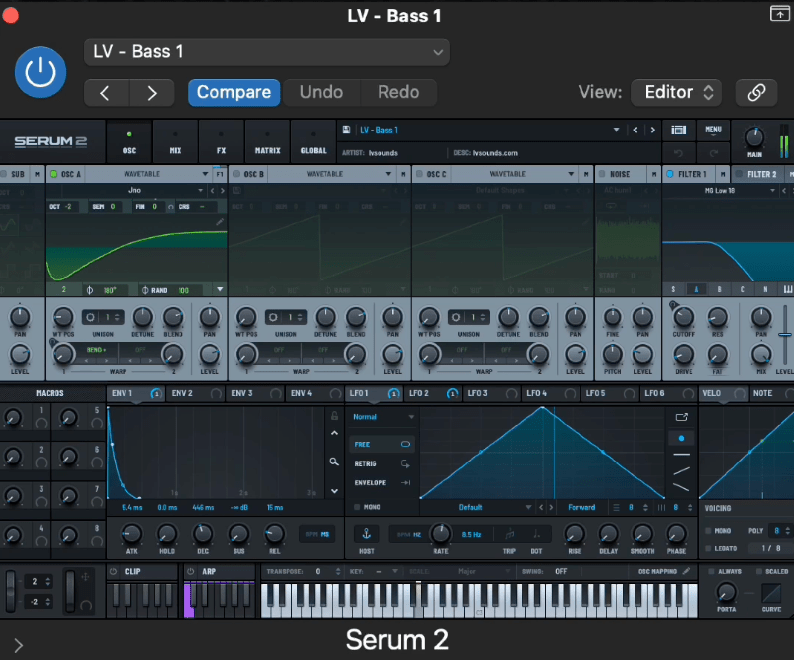
Task: Click the expand window icon at top right
Action: (779, 13)
